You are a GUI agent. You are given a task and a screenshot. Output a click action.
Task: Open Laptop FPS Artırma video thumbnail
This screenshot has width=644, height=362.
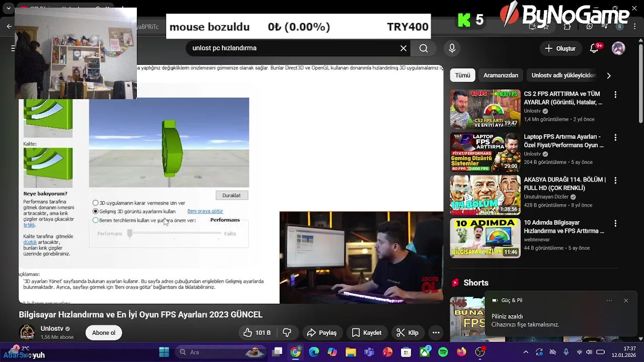[x=485, y=152]
